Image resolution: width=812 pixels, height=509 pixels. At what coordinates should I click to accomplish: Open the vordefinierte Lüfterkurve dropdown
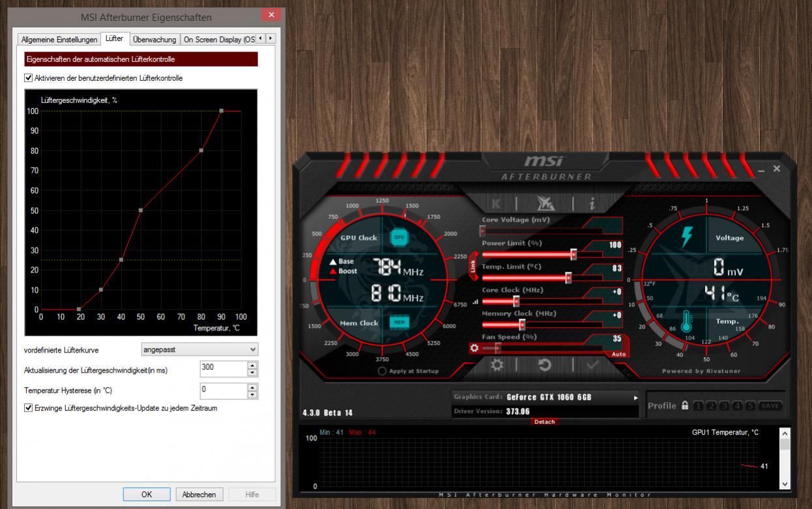point(199,350)
